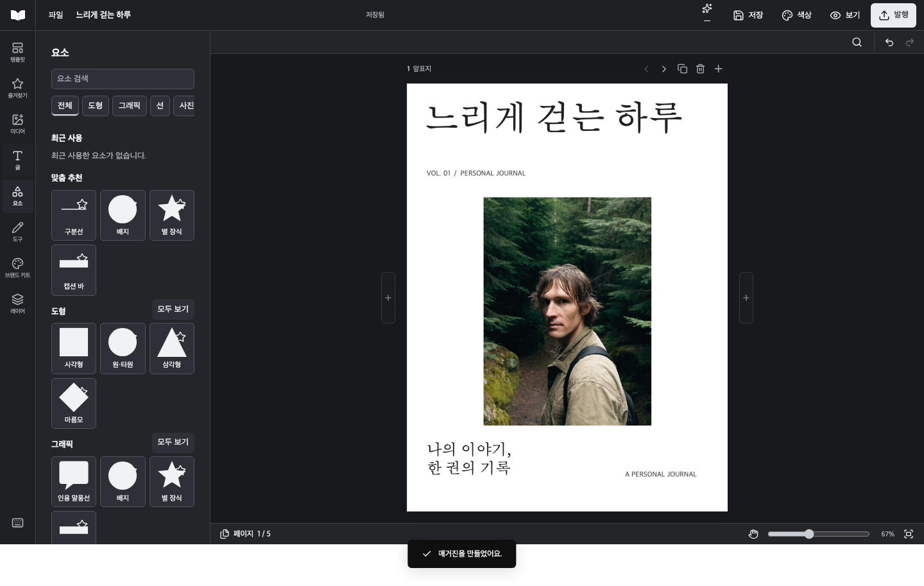The width and height of the screenshot is (924, 586).
Task: Open the 파일 menu
Action: click(x=56, y=15)
